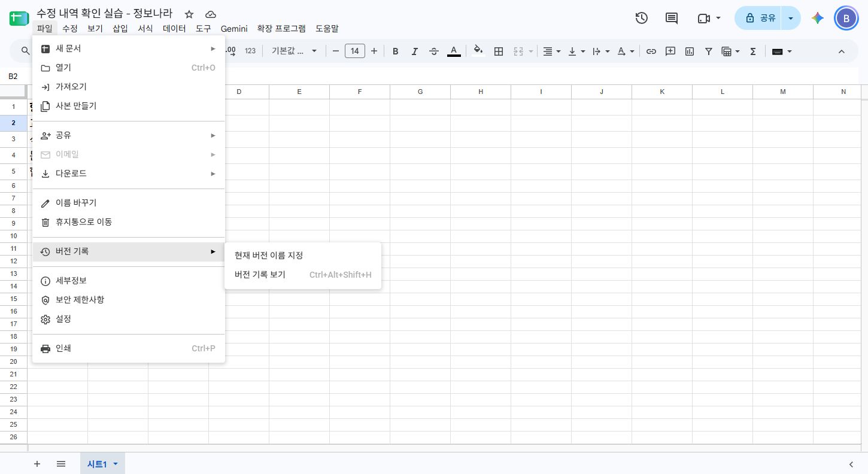The height and width of the screenshot is (474, 868).
Task: Insert a link with the link icon
Action: (651, 51)
